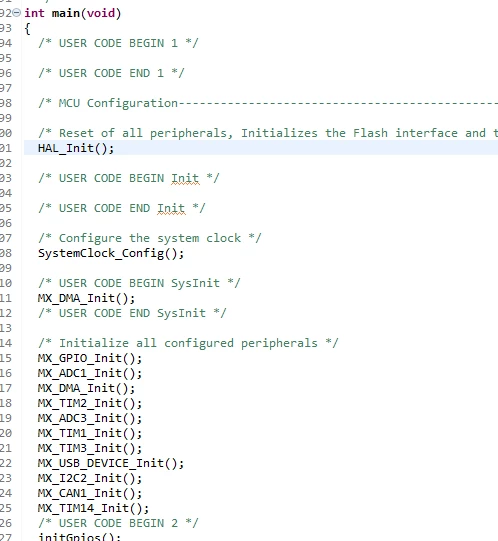Click the underlined Init in USER CODE END comment
This screenshot has width=498, height=541.
point(171,208)
